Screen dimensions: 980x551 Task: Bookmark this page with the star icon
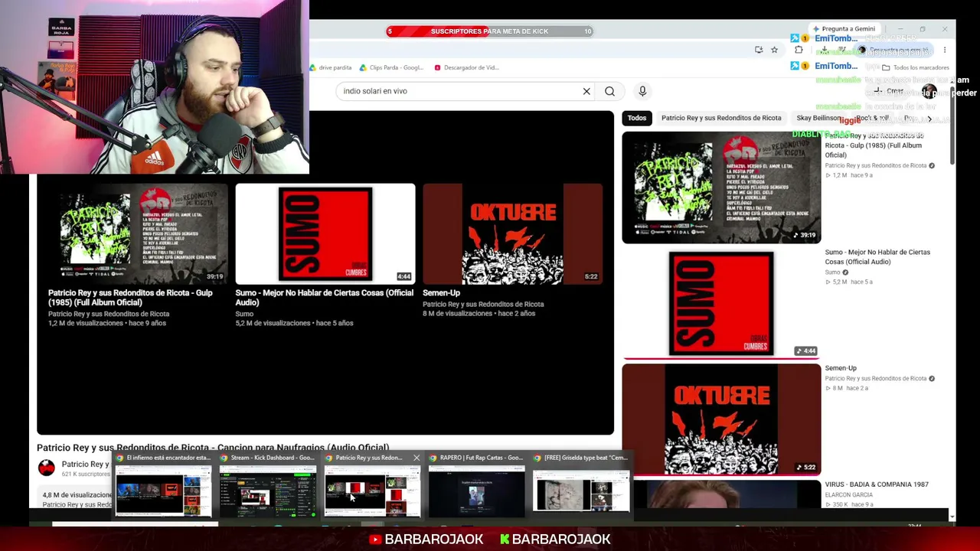pyautogui.click(x=774, y=50)
